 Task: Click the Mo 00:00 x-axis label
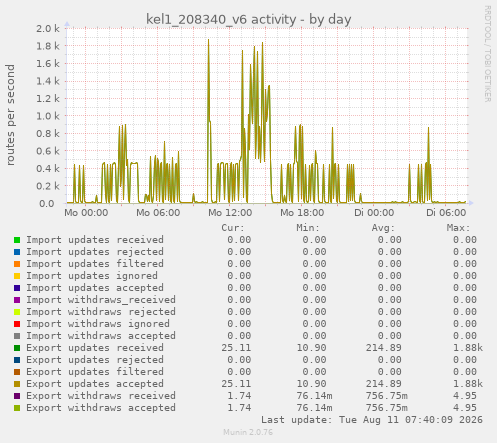[86, 213]
